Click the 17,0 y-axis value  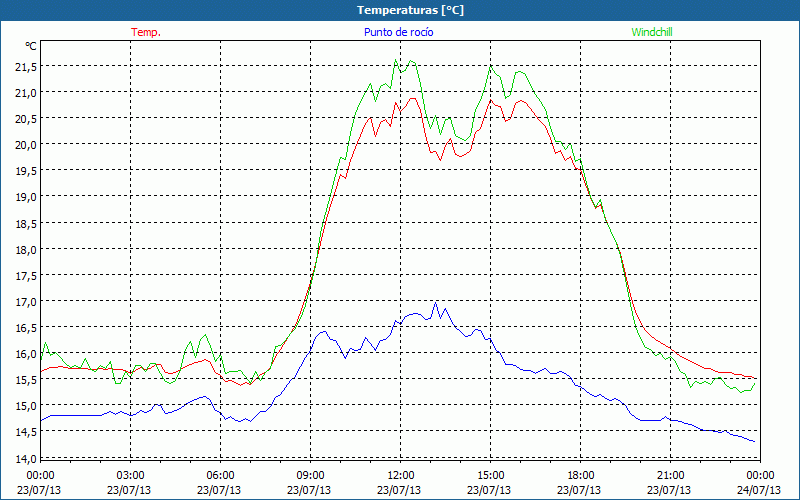tap(27, 302)
